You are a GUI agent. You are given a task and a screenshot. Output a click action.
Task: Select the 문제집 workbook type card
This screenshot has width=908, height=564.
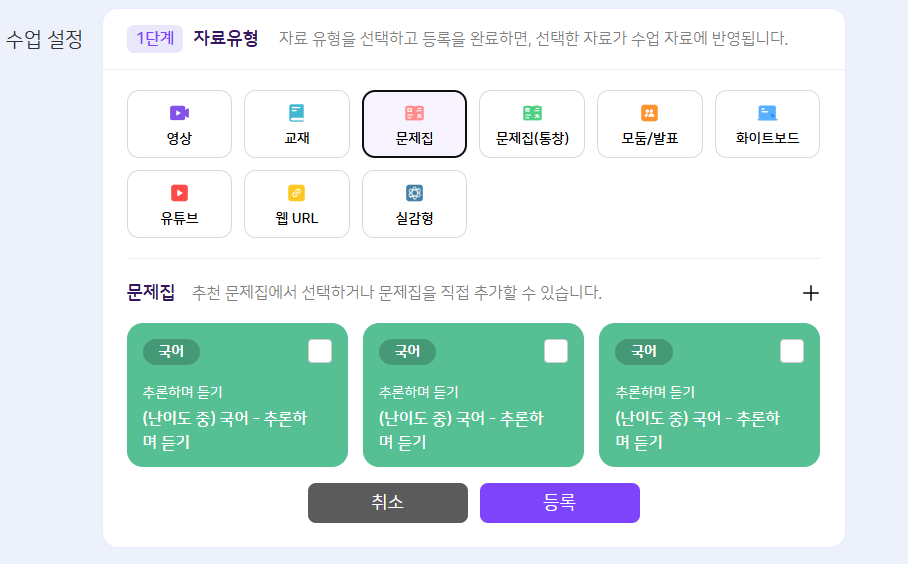coord(415,124)
